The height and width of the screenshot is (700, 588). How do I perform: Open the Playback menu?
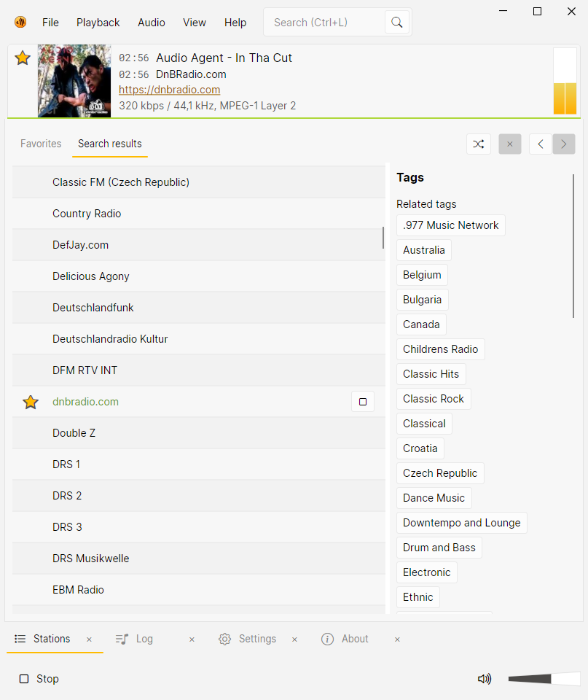pyautogui.click(x=98, y=23)
